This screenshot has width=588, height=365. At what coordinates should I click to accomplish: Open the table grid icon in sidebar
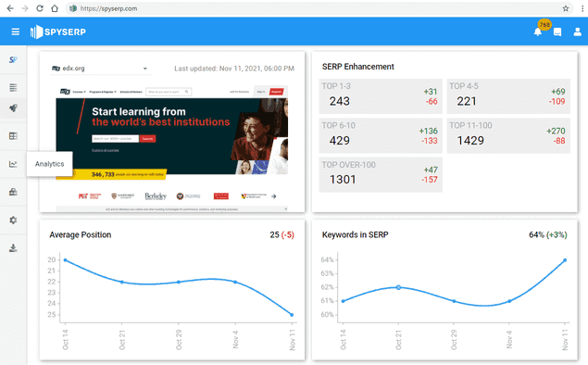pos(13,136)
